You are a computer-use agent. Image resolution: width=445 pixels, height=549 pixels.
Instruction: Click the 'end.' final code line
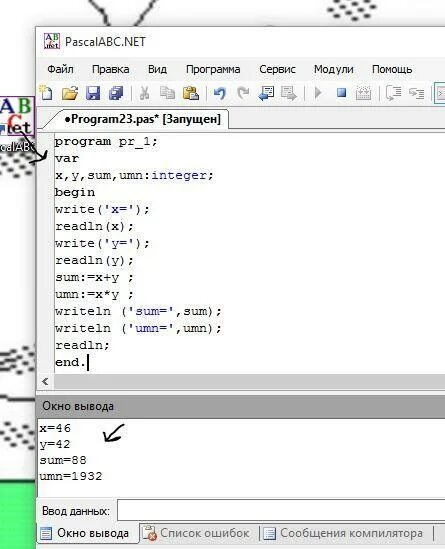[70, 362]
